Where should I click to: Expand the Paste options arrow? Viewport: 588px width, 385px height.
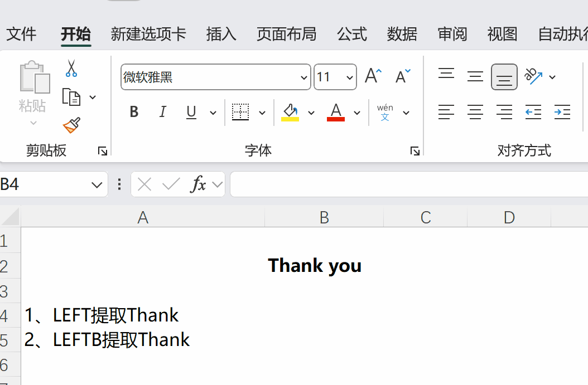(33, 123)
